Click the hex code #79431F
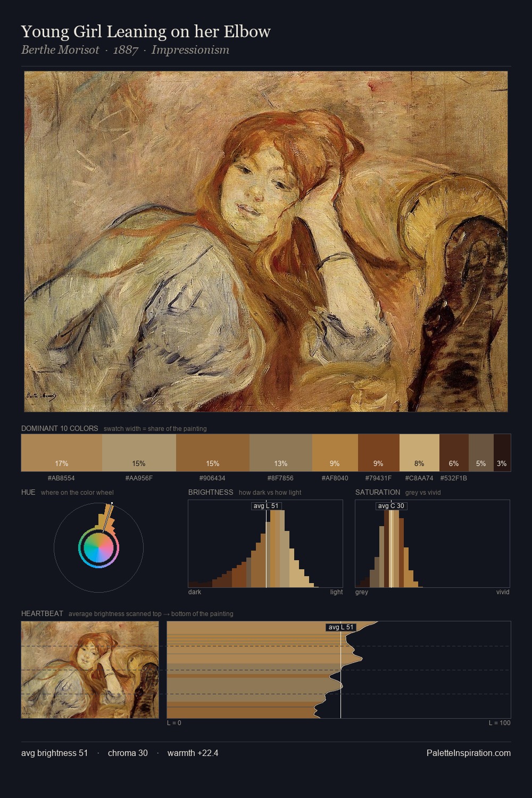 tap(378, 478)
